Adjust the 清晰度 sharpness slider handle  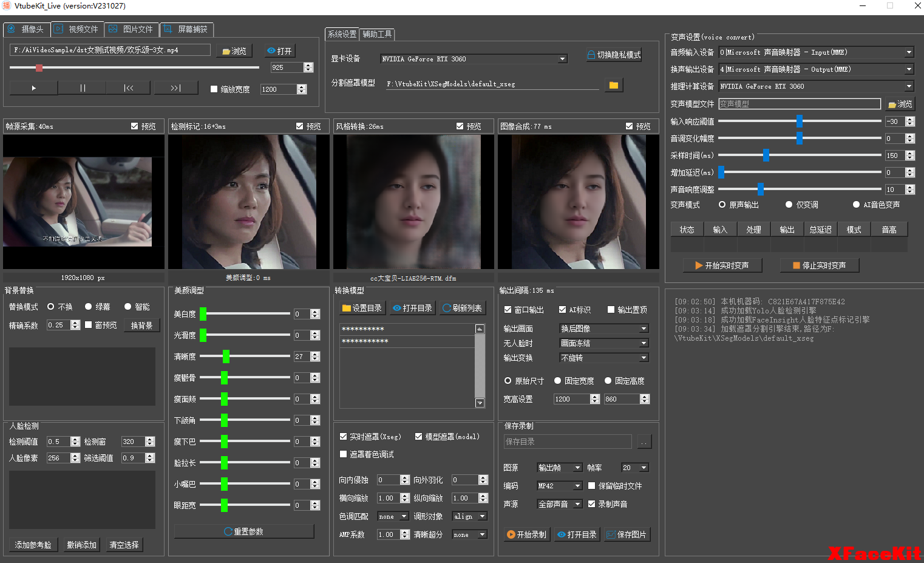coord(226,357)
